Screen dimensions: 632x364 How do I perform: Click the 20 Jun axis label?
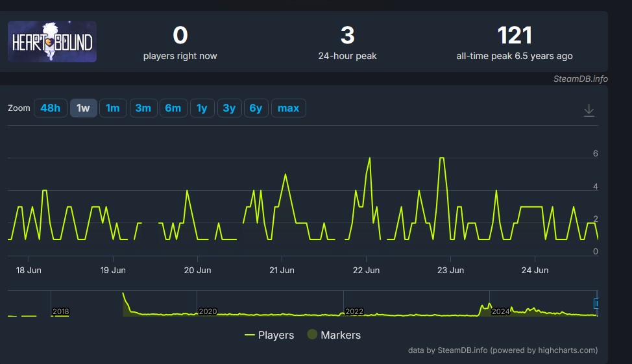(197, 271)
